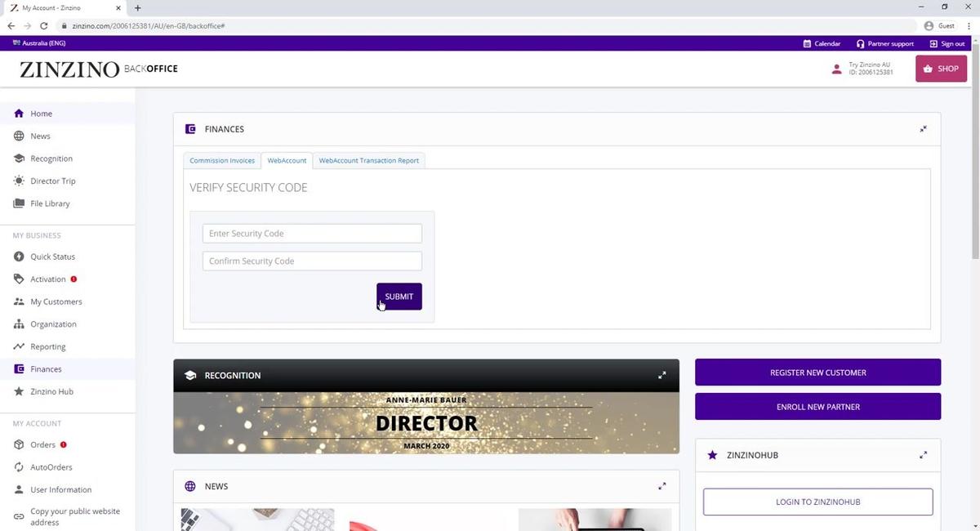This screenshot has height=531, width=980.
Task: Select the Organization people icon
Action: coord(20,324)
